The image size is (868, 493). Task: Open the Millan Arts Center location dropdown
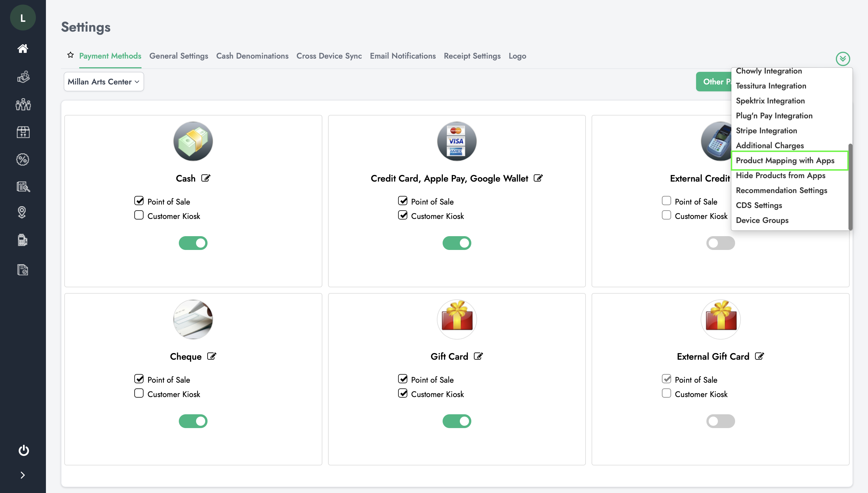104,82
